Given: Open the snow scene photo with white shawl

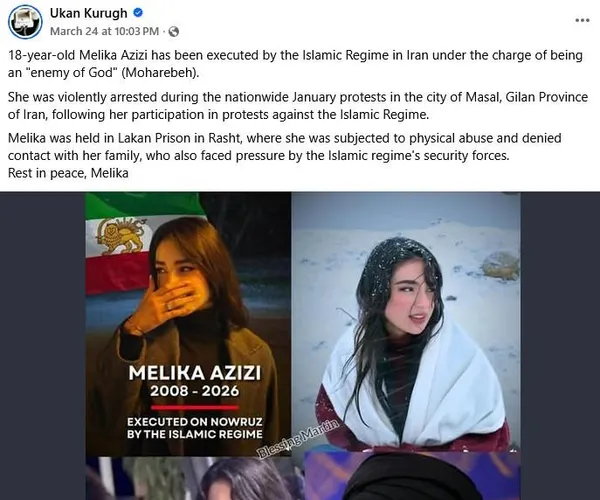Looking at the screenshot, I should (x=406, y=322).
